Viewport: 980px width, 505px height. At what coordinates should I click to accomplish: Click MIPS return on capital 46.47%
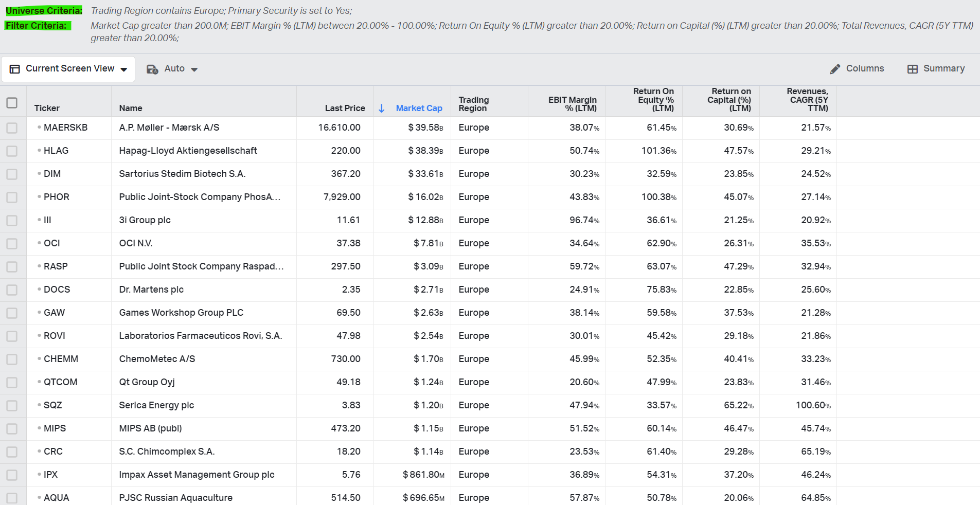tap(738, 428)
